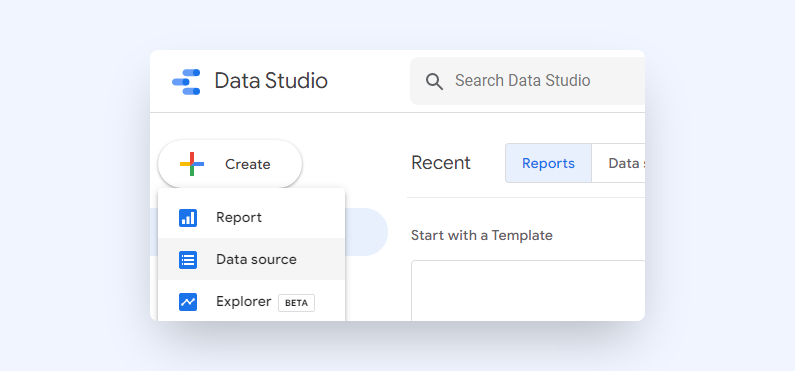Pick the Explorer menu entry

tap(251, 301)
